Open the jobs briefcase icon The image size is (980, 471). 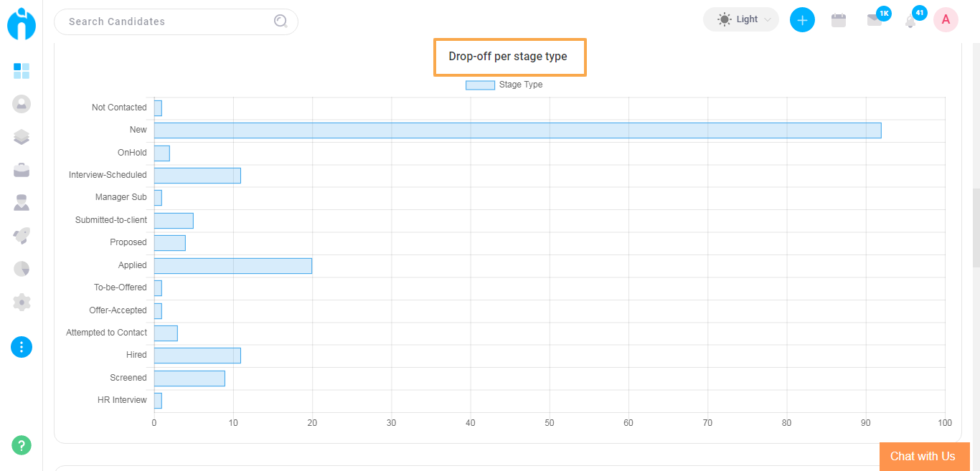pos(22,170)
